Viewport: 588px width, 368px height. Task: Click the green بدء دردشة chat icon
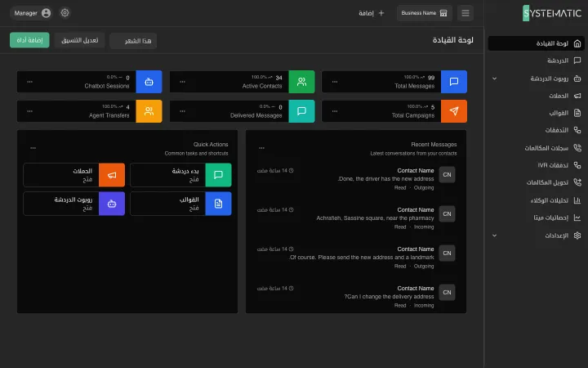pos(218,175)
